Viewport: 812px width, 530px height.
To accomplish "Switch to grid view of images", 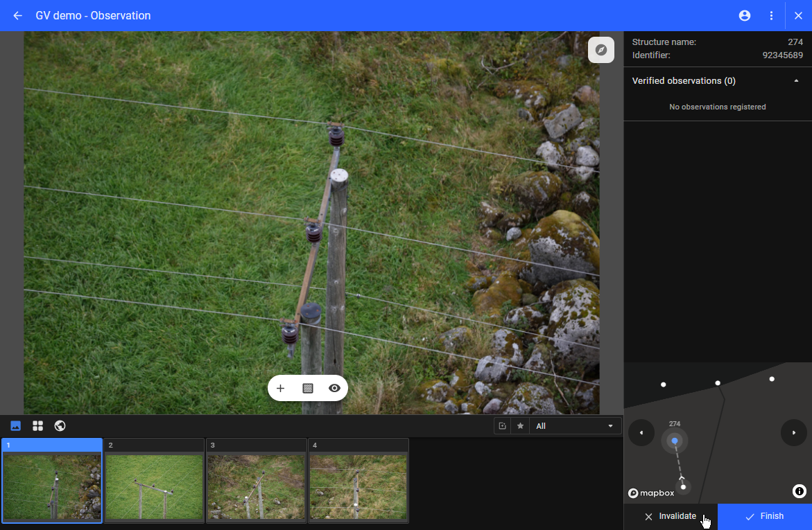I will pyautogui.click(x=37, y=425).
